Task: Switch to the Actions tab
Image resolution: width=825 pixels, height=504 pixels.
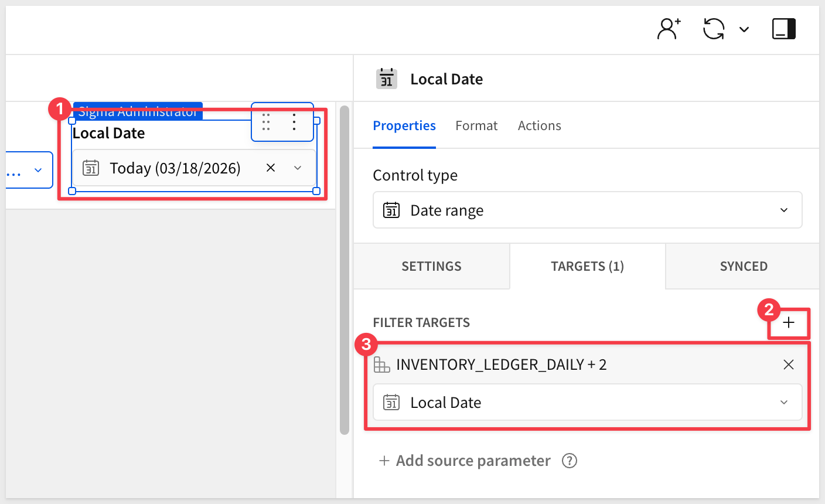Action: [x=539, y=125]
